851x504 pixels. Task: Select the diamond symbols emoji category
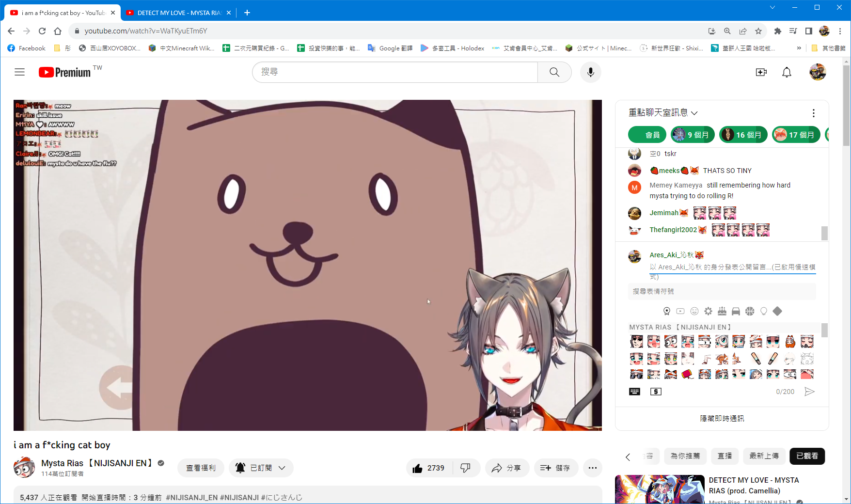point(777,311)
